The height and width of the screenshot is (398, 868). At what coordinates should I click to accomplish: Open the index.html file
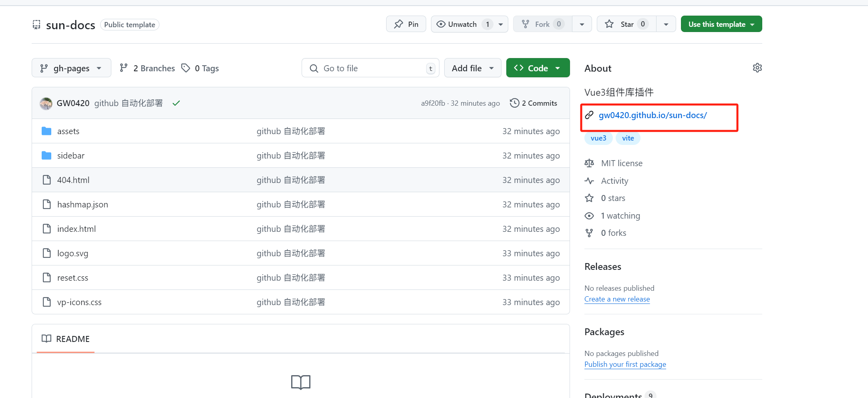(x=76, y=229)
